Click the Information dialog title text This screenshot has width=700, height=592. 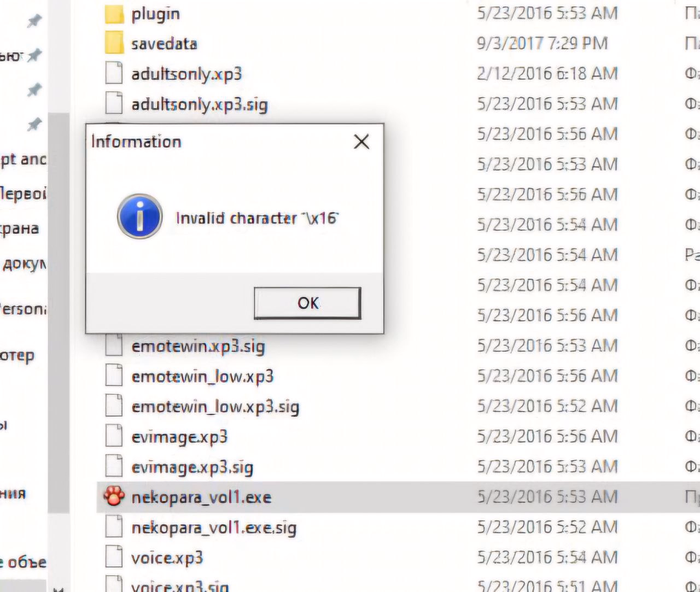coord(136,142)
